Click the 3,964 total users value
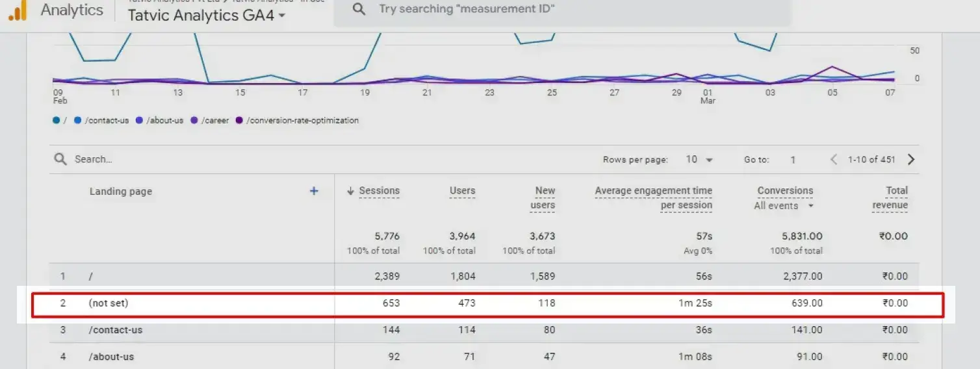 [x=463, y=236]
